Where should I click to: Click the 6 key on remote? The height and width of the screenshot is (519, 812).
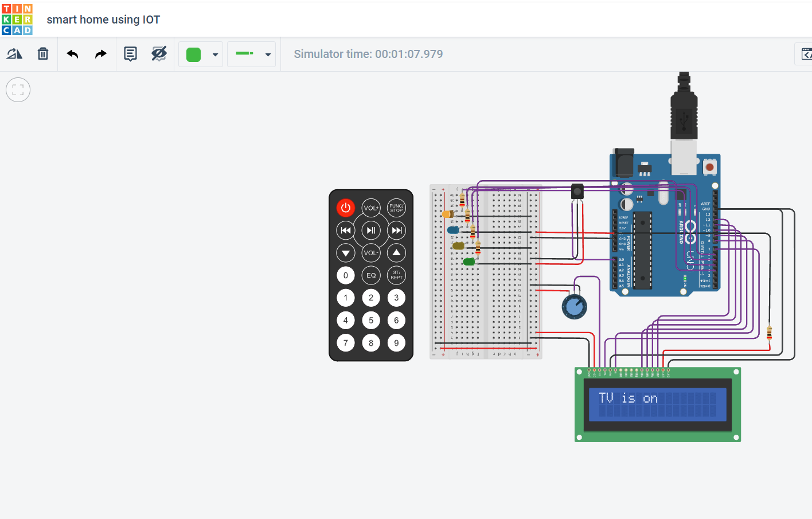(x=396, y=321)
